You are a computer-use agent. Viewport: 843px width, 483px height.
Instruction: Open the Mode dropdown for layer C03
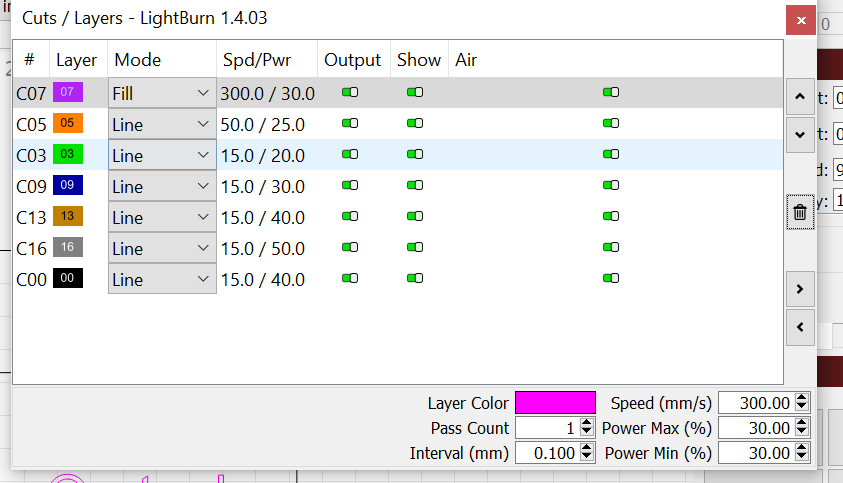click(162, 155)
